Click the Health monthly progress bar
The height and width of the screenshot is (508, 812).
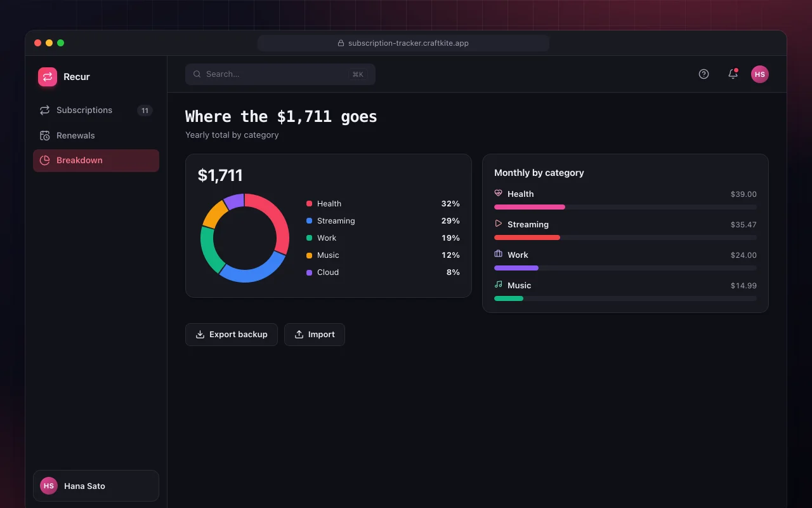tap(625, 207)
